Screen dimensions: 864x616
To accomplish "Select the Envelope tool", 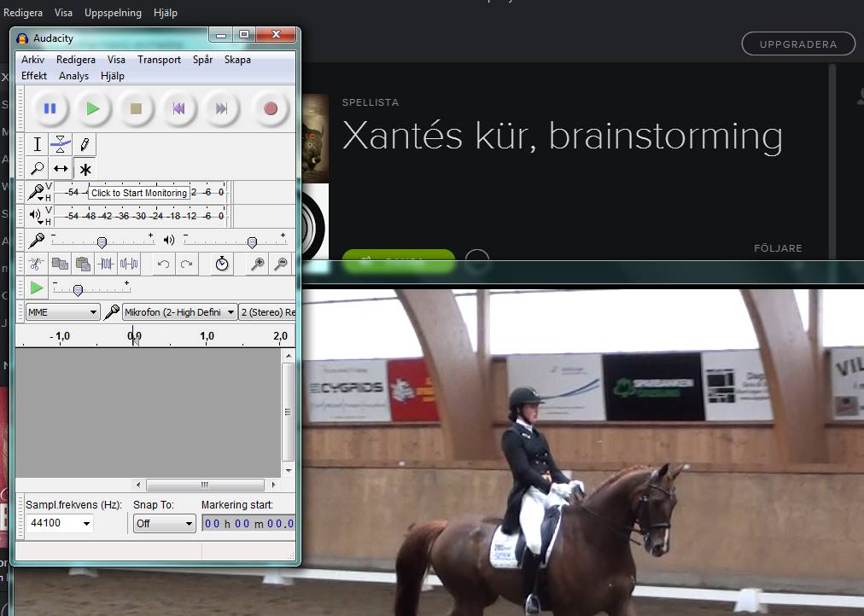I will (61, 144).
